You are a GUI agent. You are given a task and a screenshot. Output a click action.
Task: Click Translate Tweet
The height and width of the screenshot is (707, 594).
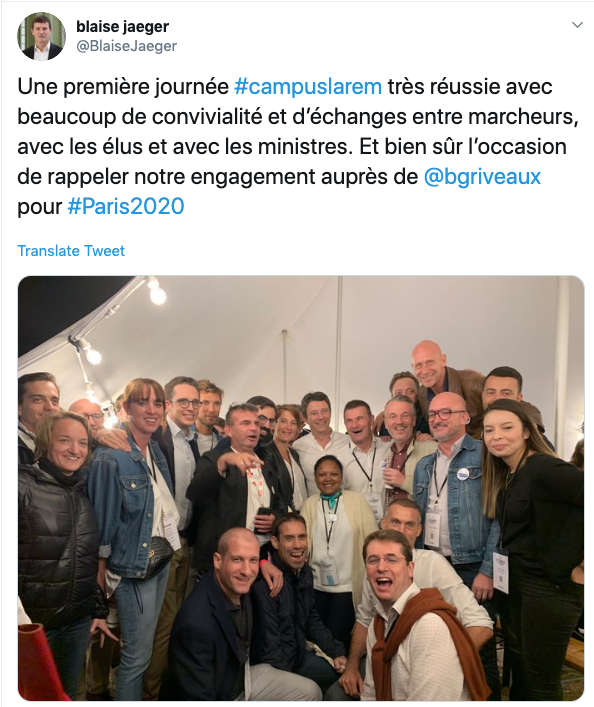[71, 251]
